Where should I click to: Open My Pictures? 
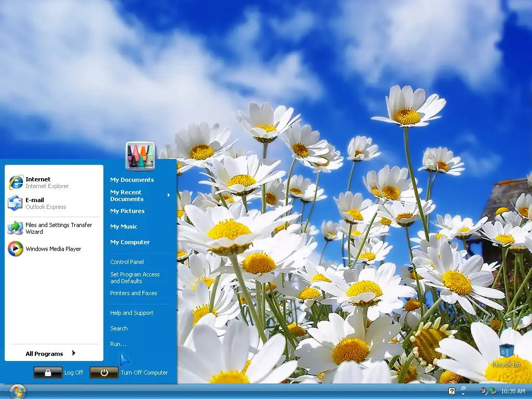click(127, 211)
